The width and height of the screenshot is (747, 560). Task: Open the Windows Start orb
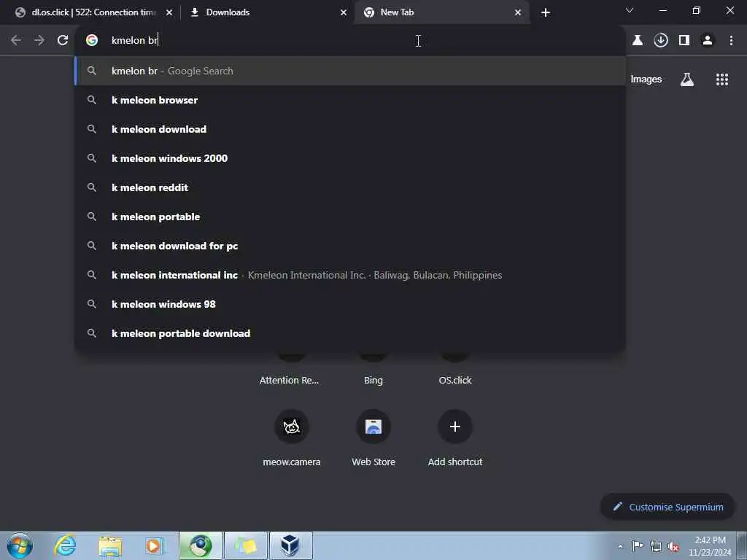tap(20, 545)
